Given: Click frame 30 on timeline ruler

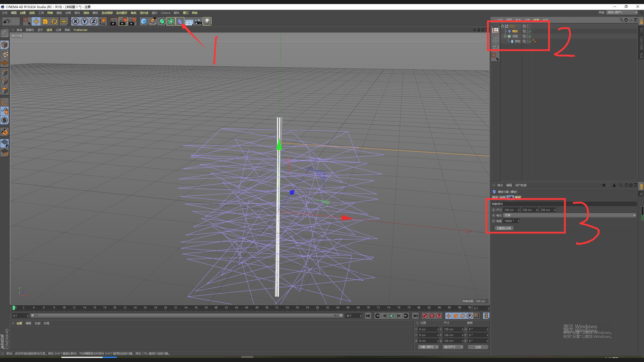Looking at the screenshot, I should coord(165,308).
